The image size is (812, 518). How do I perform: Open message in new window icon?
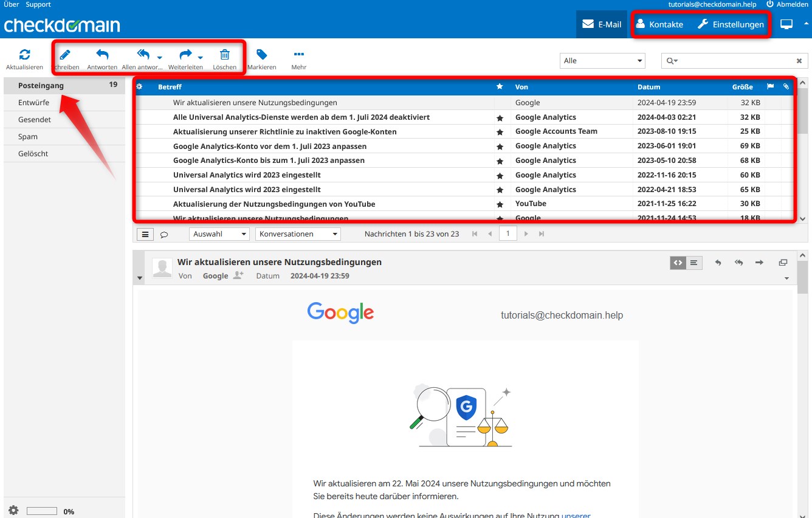point(783,263)
